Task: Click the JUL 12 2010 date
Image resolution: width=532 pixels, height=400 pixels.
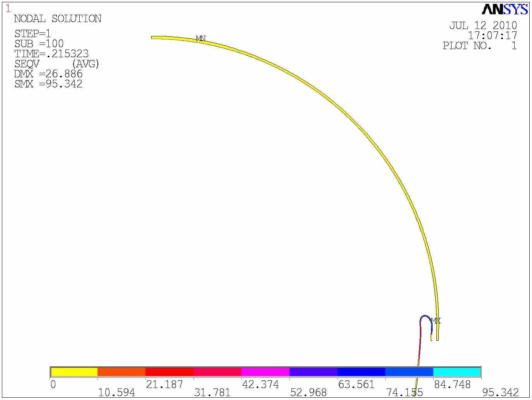Action: [483, 26]
